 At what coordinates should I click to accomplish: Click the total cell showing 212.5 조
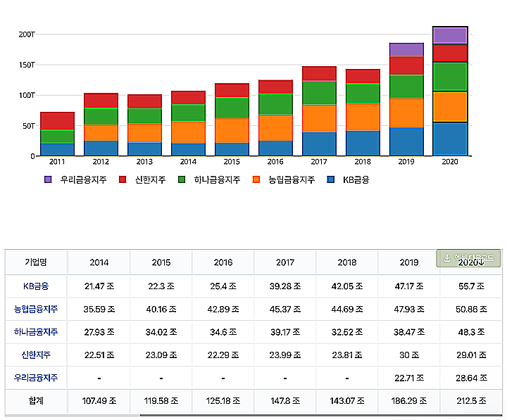click(471, 400)
